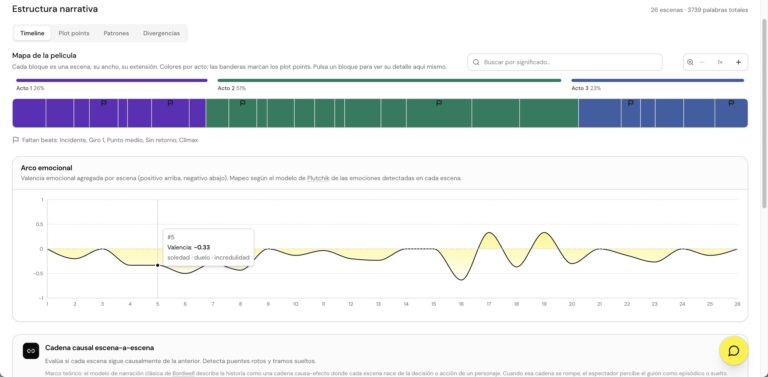Click the flag in the first green scene
Viewport: 768px width, 377px height.
pyautogui.click(x=242, y=103)
